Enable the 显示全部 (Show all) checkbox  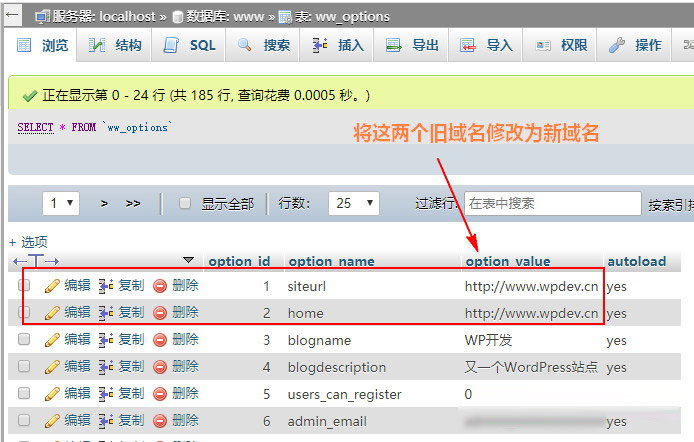pos(185,204)
